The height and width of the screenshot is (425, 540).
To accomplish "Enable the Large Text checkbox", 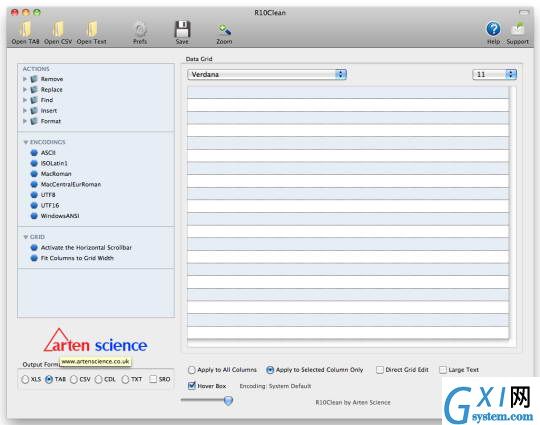I will 443,370.
